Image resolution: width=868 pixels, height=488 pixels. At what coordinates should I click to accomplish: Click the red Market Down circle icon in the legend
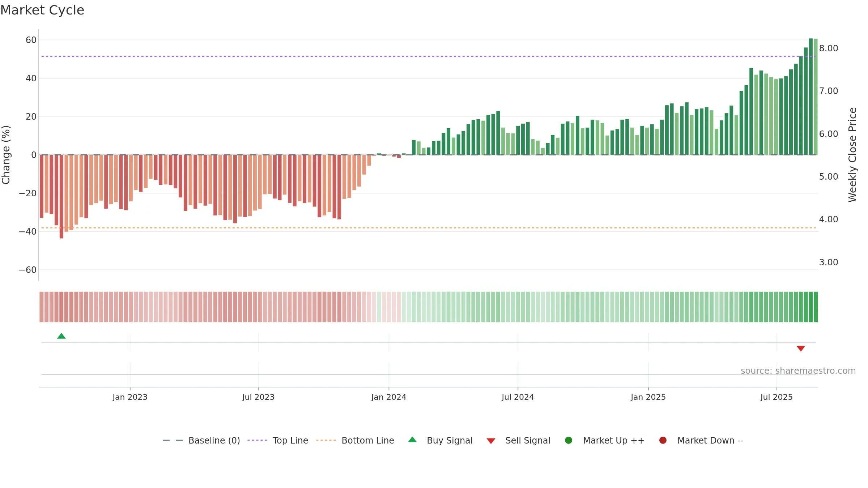coord(663,440)
